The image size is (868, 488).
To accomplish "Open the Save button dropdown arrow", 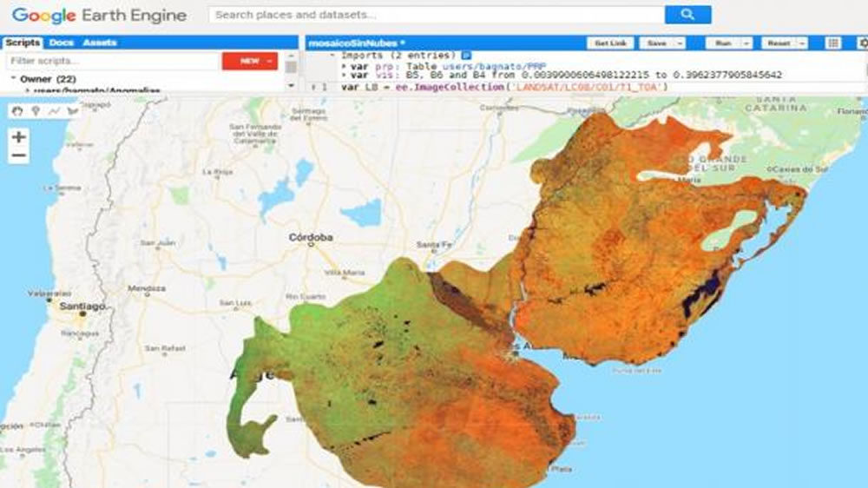I will [679, 43].
